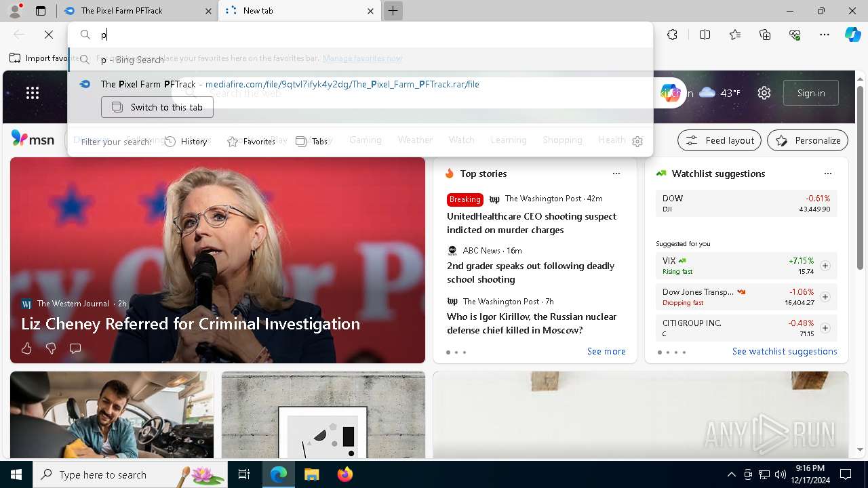Open Watchlist suggestions more options

828,174
